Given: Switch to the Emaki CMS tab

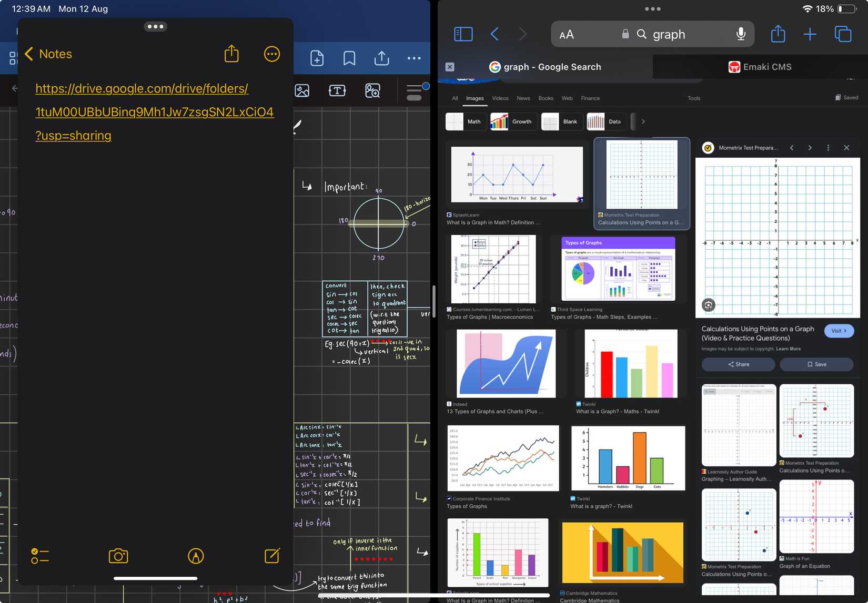Looking at the screenshot, I should pyautogui.click(x=760, y=67).
